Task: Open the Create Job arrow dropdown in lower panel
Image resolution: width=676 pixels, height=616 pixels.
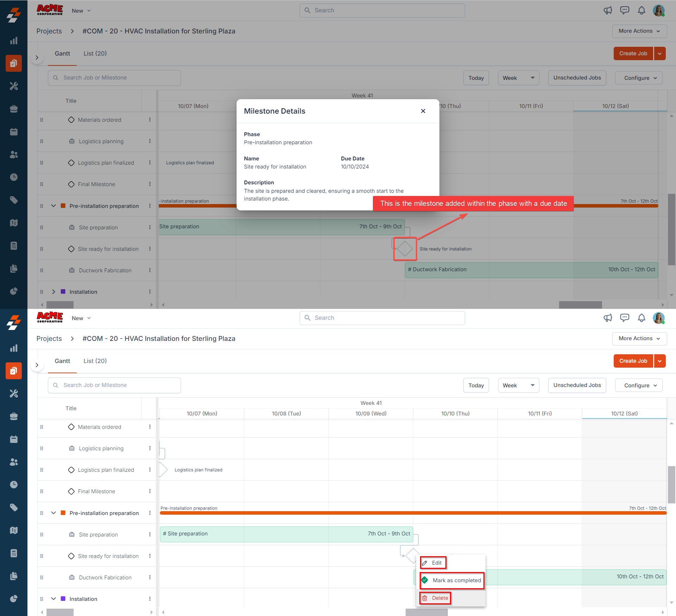Action: click(x=659, y=361)
